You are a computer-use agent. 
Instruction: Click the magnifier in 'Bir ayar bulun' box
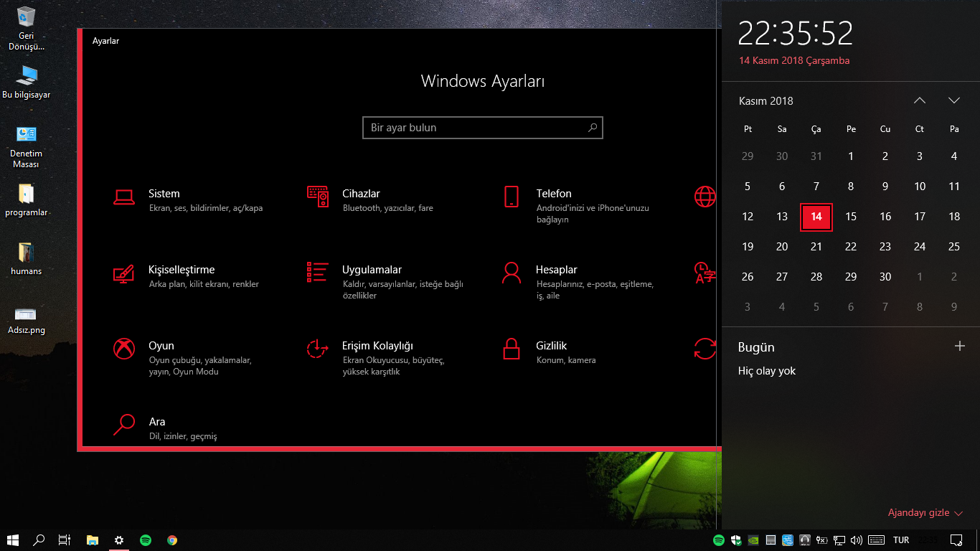pyautogui.click(x=593, y=128)
